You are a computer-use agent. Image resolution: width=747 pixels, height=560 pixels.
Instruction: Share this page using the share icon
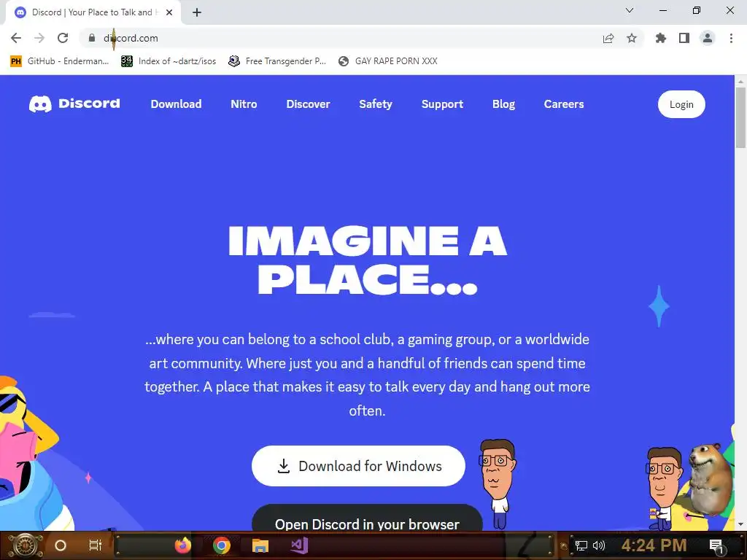(608, 38)
